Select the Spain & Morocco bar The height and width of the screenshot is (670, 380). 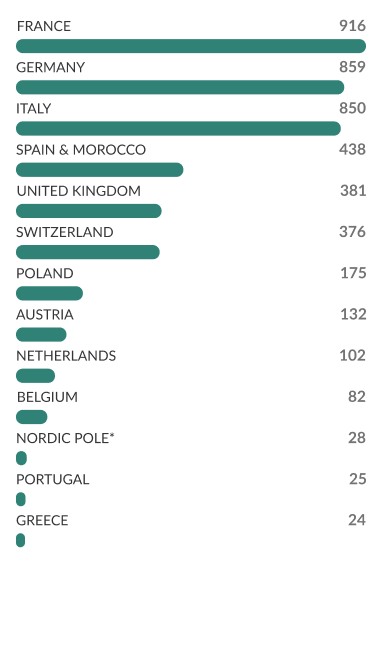tap(100, 170)
